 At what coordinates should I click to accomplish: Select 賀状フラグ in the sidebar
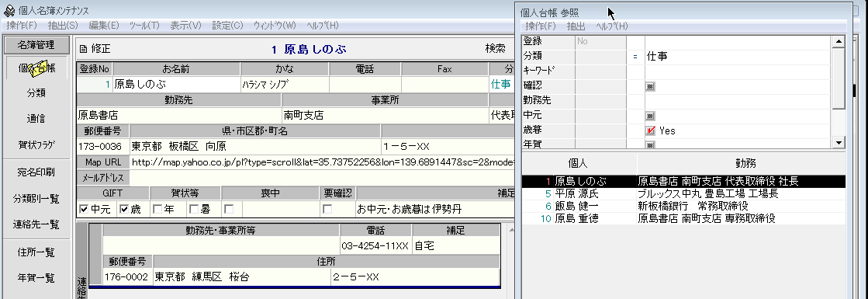pyautogui.click(x=36, y=144)
